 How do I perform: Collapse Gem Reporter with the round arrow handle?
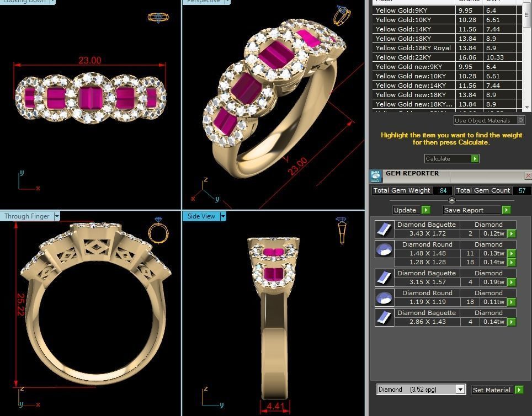click(451, 200)
